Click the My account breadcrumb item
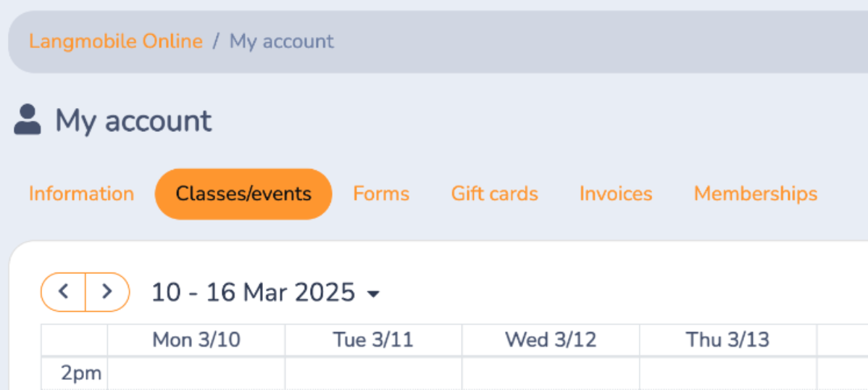 (x=282, y=41)
